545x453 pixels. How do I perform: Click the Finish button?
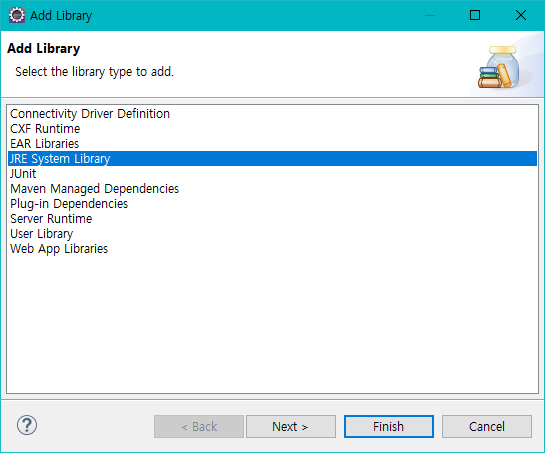coord(389,426)
